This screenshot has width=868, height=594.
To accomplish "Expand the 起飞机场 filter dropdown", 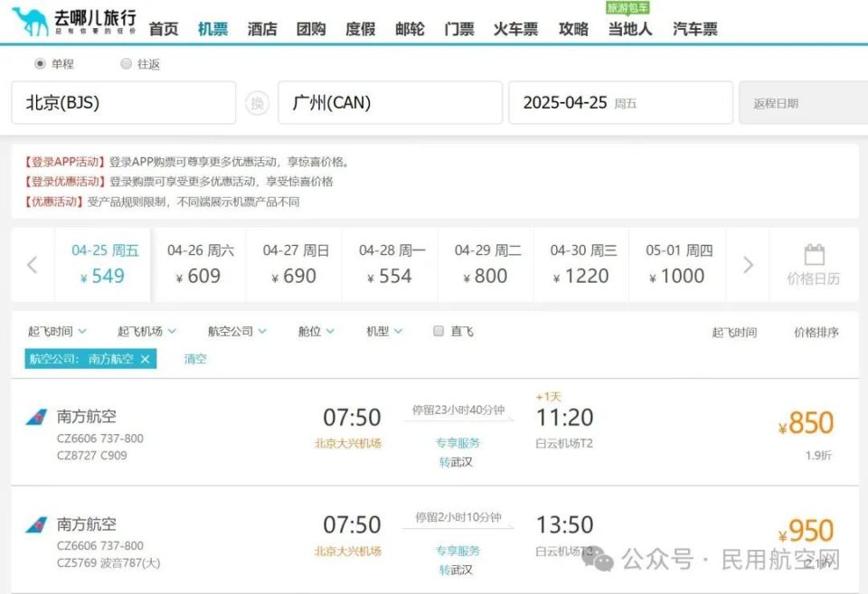I will click(x=146, y=331).
